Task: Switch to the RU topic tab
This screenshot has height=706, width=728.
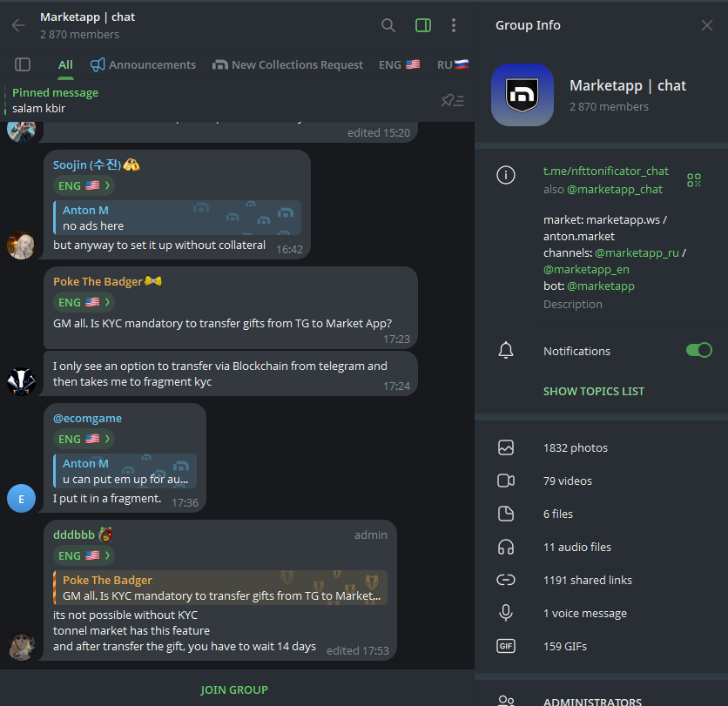Action: (x=453, y=65)
